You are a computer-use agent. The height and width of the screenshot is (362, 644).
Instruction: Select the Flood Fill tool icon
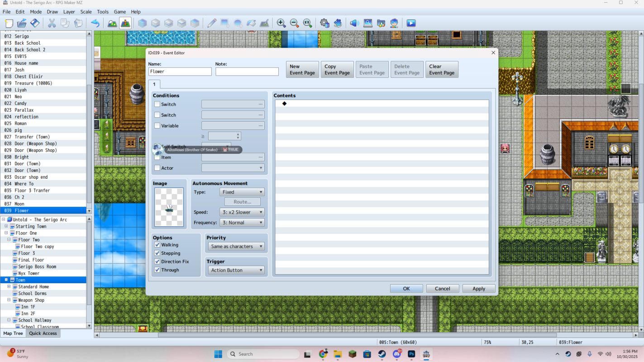(x=251, y=23)
